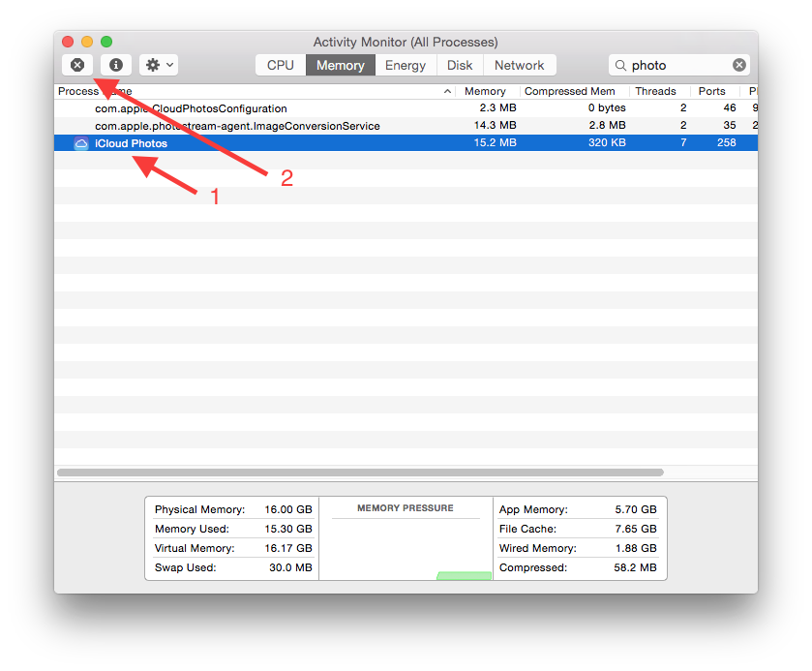Switch to the CPU tab
The width and height of the screenshot is (812, 671).
[280, 65]
